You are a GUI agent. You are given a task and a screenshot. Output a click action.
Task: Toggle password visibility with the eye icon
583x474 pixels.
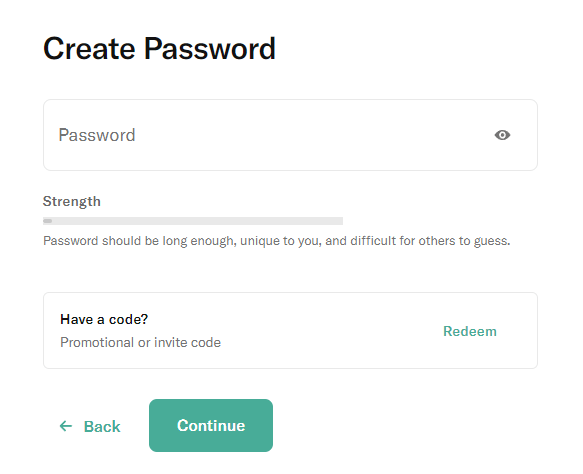(x=502, y=135)
